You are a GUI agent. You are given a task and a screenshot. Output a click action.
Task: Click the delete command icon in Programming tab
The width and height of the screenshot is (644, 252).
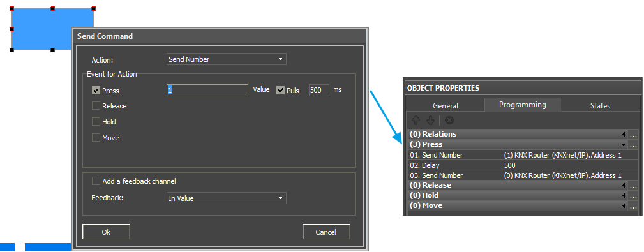tap(449, 120)
